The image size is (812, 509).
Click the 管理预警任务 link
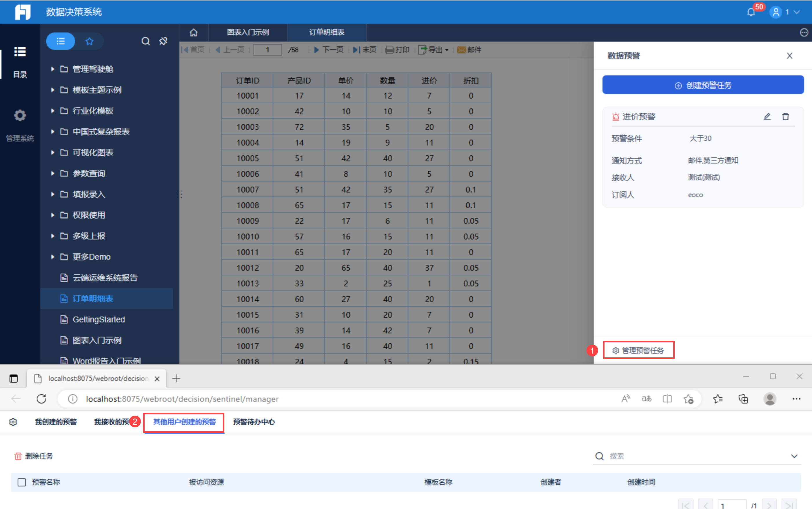(638, 350)
